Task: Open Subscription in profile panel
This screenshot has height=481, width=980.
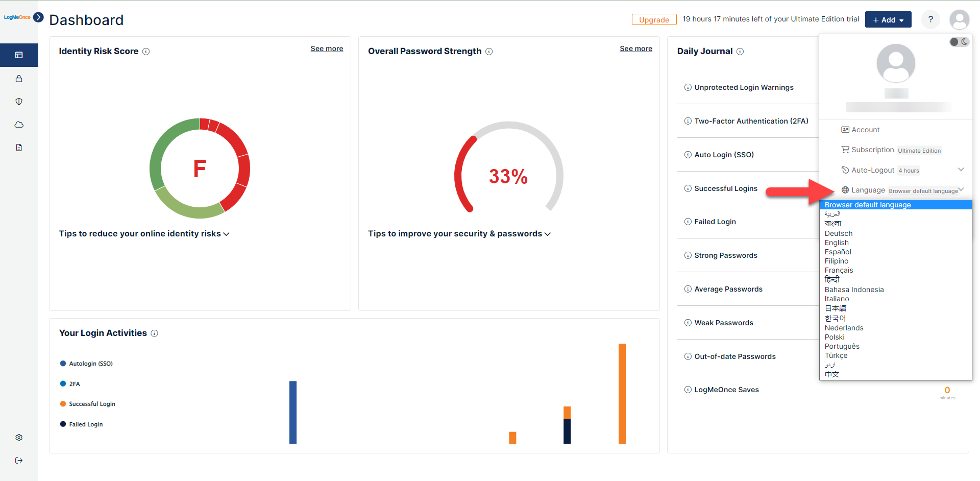Action: [x=891, y=150]
